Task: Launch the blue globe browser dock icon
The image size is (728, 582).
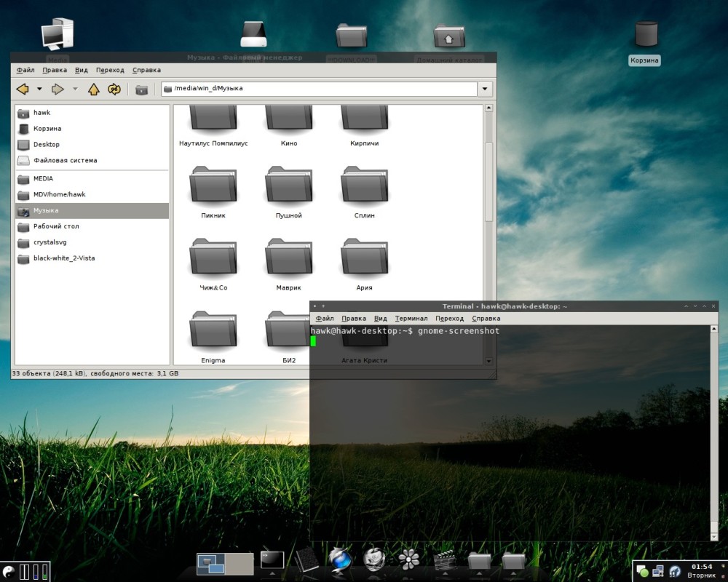Action: pos(340,558)
